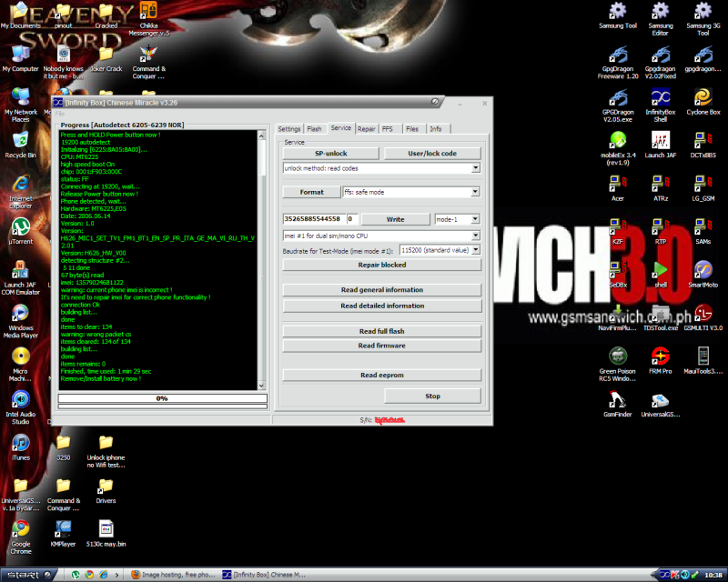Open GsmFinder desktop icon

(618, 404)
